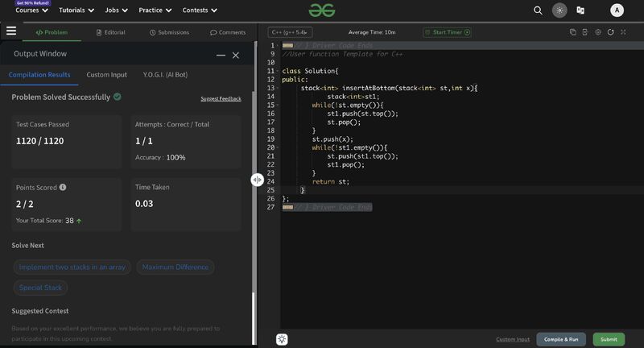Viewport: 644px width, 348px height.
Task: Copy code using editor copy icon
Action: pos(572,32)
